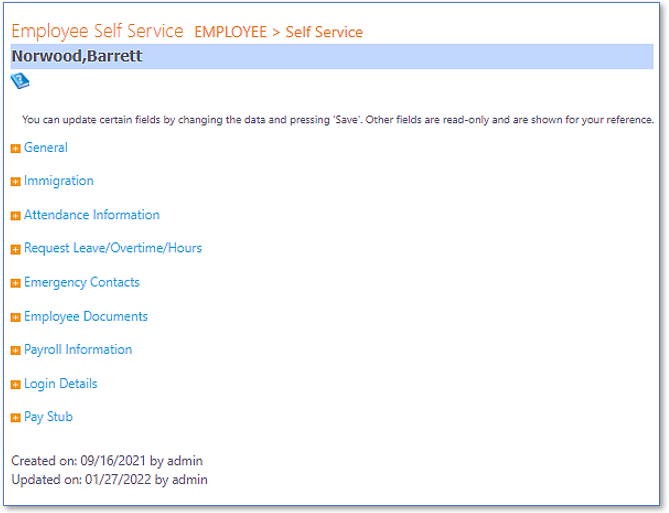Open the blue help book icon
The height and width of the screenshot is (513, 669).
[20, 81]
